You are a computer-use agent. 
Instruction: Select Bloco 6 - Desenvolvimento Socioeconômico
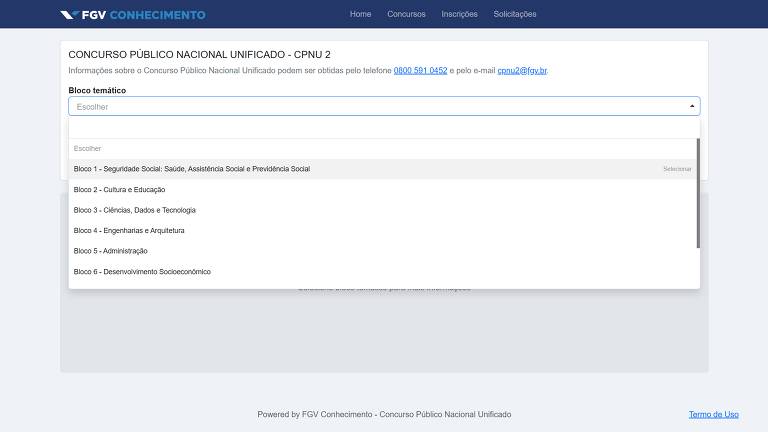point(383,271)
